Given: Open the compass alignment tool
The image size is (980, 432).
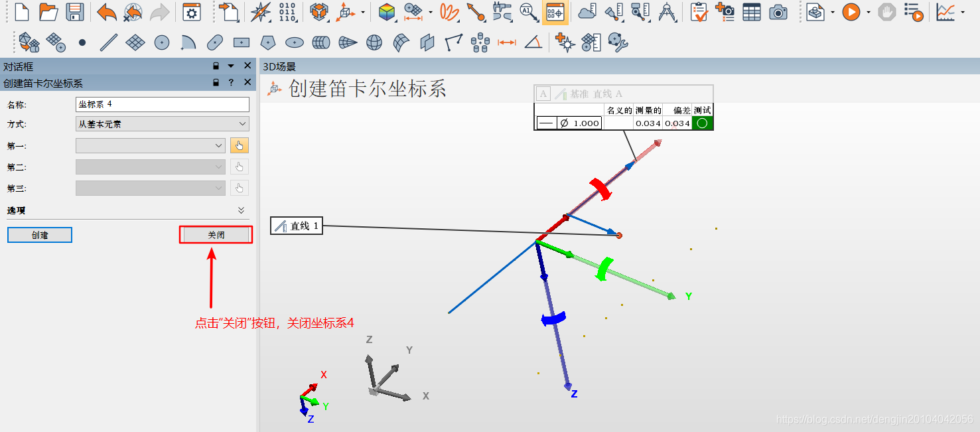Looking at the screenshot, I should point(261,11).
